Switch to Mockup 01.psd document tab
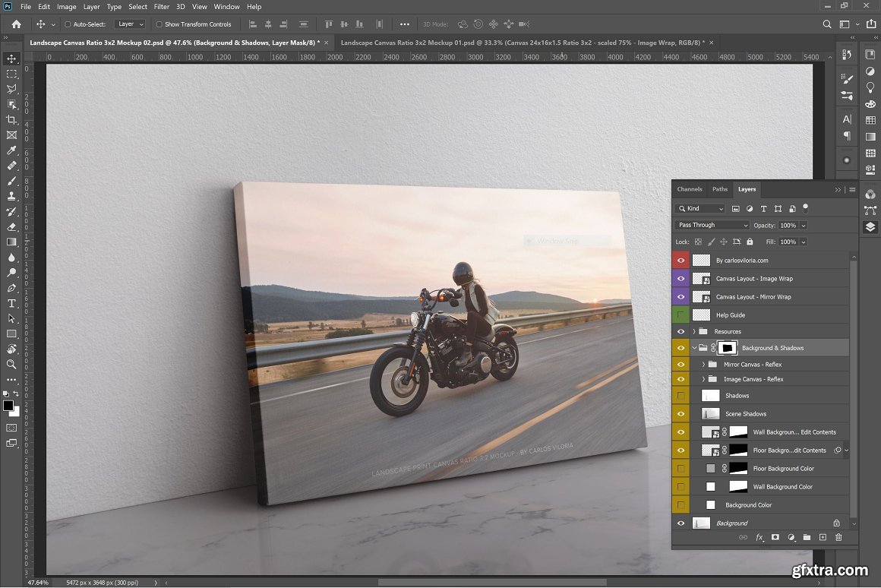This screenshot has height=588, width=881. click(522, 43)
